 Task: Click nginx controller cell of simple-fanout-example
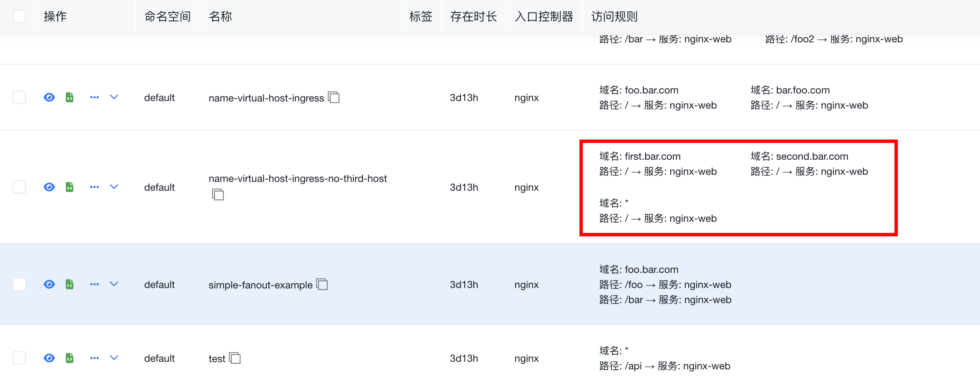click(x=526, y=285)
